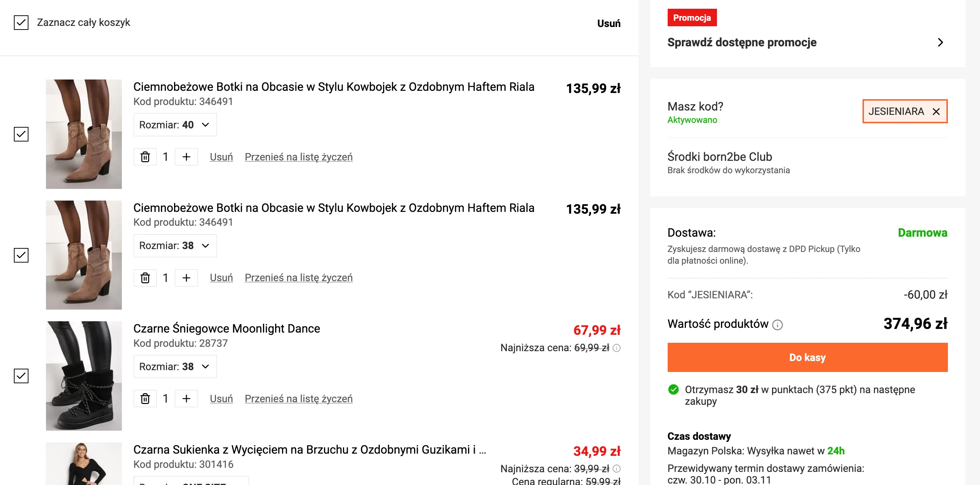Remove the JESIENIARA promo code with X

[x=936, y=111]
